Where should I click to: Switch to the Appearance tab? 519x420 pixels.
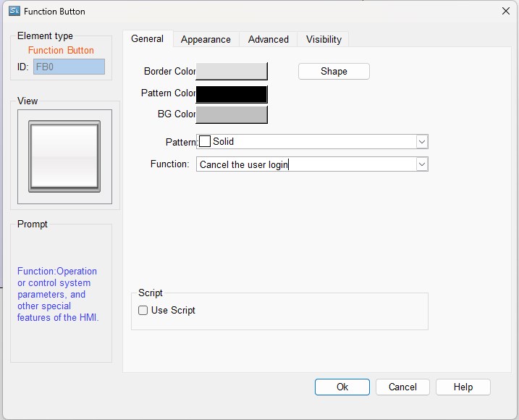pyautogui.click(x=206, y=39)
